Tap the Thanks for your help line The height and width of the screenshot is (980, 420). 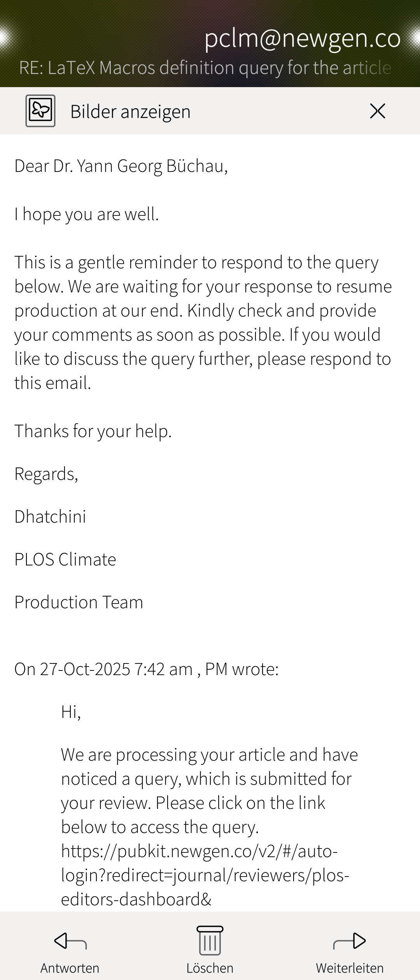(x=93, y=431)
